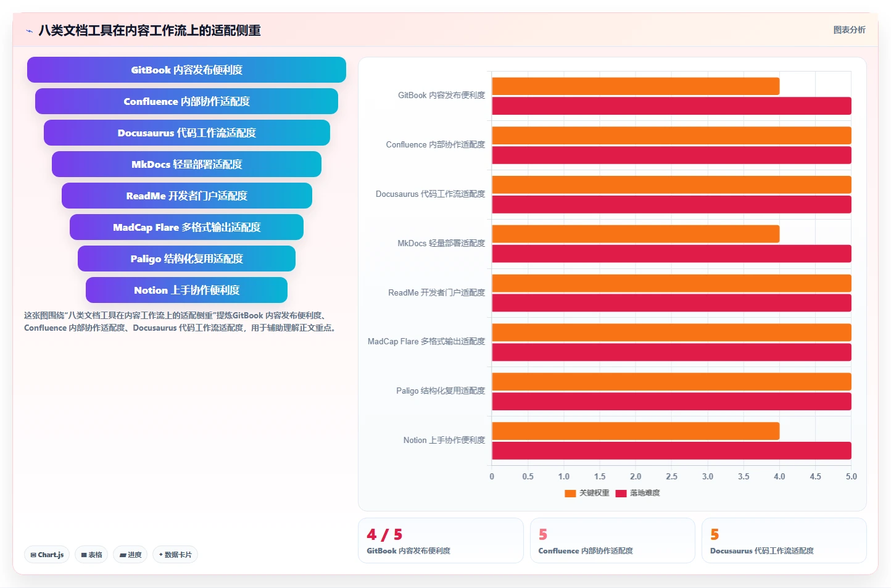Click the orange 关键权重 bar for Notion

636,431
